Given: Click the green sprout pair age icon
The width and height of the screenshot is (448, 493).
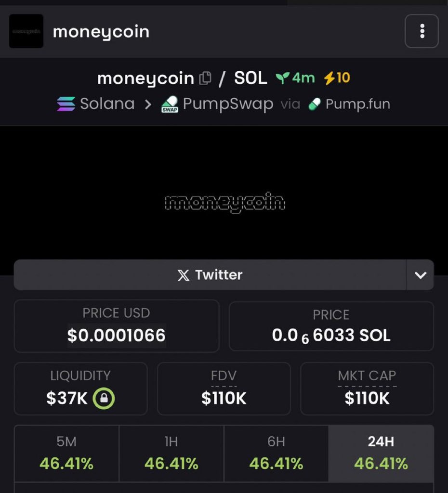Looking at the screenshot, I should [282, 78].
